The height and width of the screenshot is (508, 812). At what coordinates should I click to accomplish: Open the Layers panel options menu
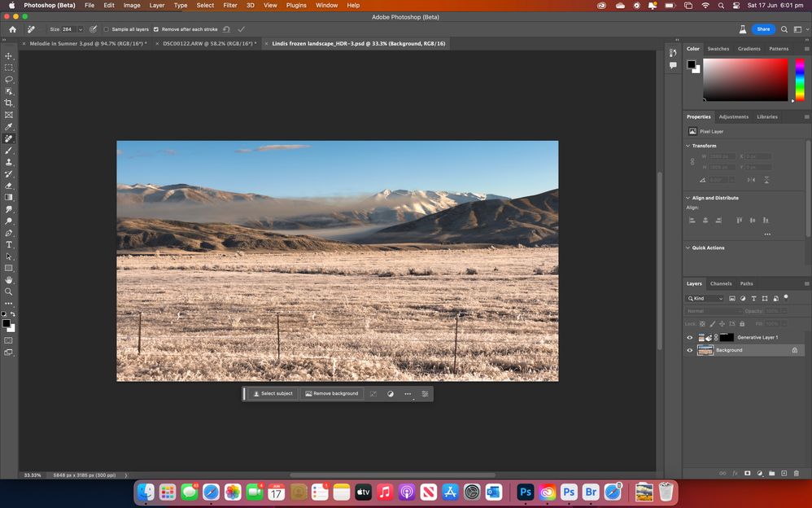tap(806, 283)
